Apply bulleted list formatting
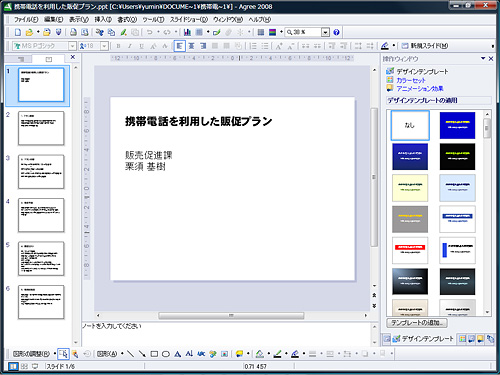Image resolution: width=500 pixels, height=375 pixels. point(265,46)
